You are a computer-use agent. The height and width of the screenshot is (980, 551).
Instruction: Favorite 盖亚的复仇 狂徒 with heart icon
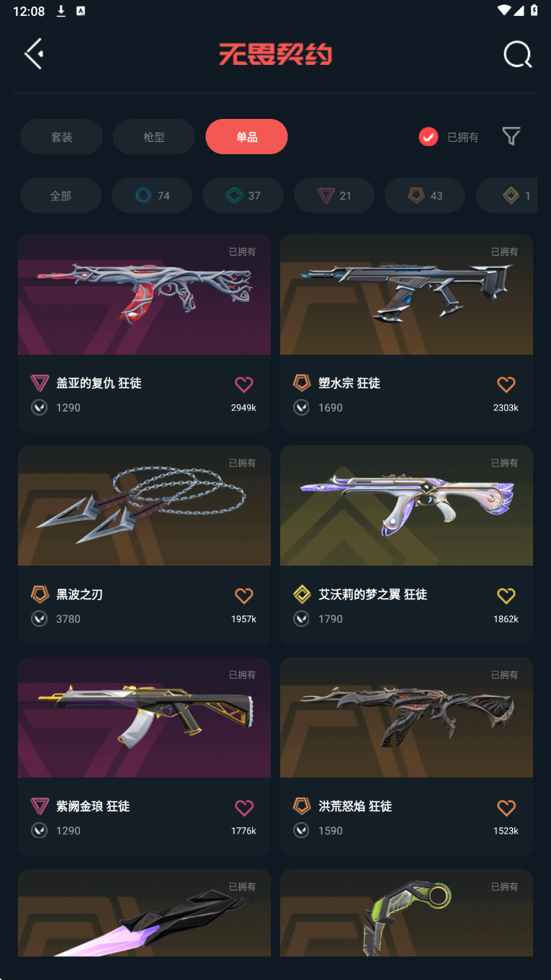244,385
